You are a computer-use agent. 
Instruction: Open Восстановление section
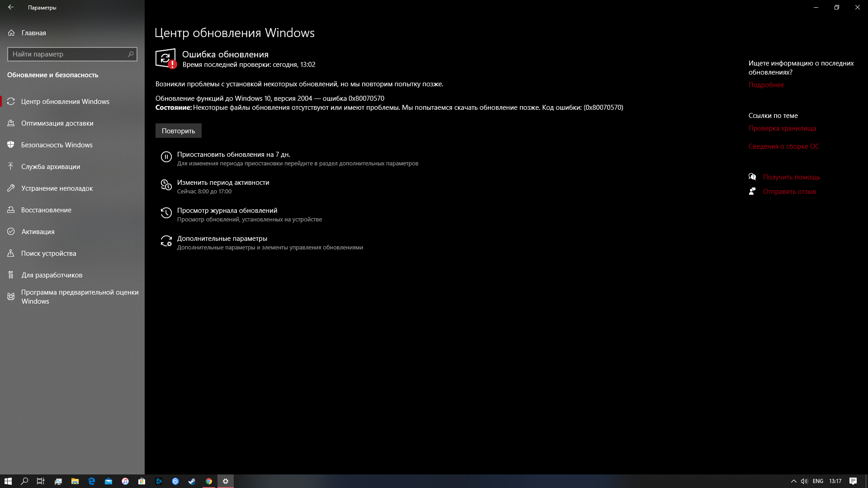click(x=72, y=210)
